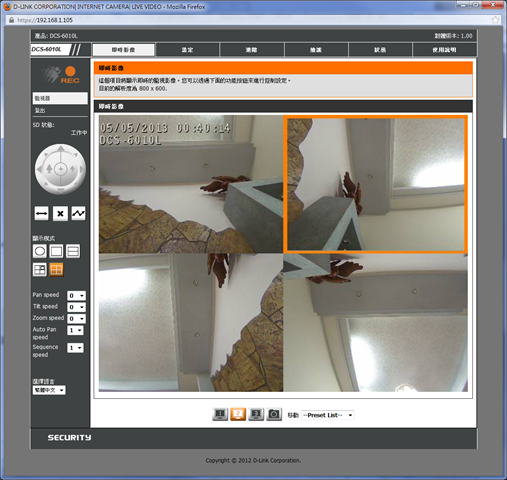Switch to video profile 2
507x480 pixels.
tap(238, 414)
